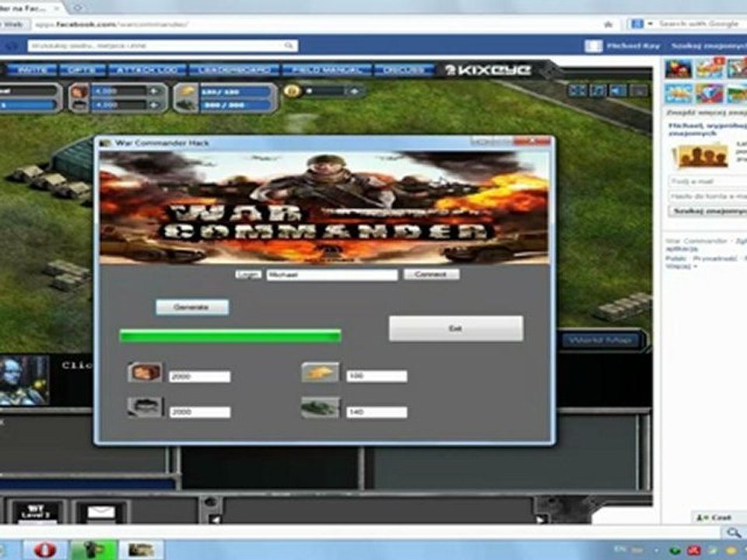Click the green progress bar in the hack window
Viewport: 747px width, 560px height.
[x=230, y=336]
